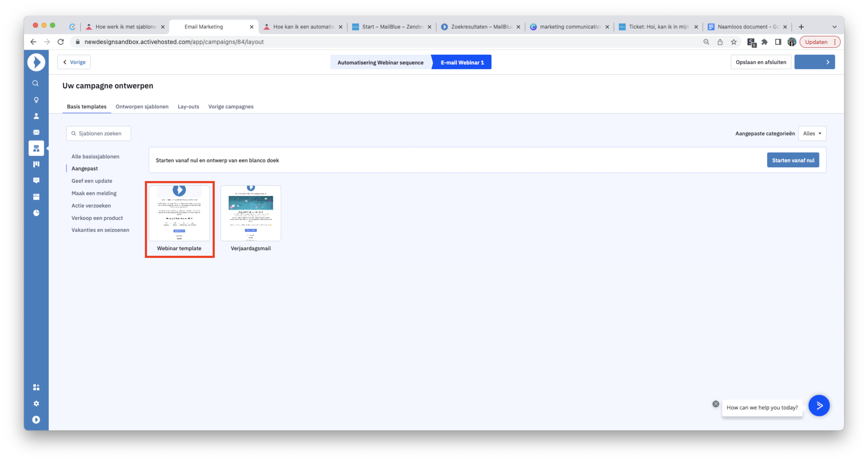Click the zoom magnifier in address bar
The width and height of the screenshot is (868, 462).
tap(706, 42)
